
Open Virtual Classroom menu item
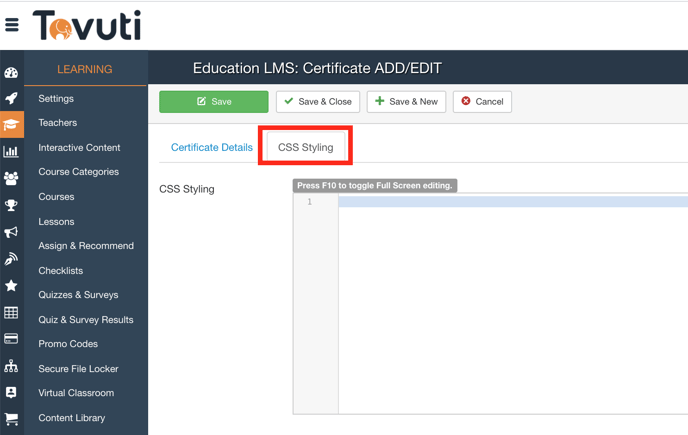[x=76, y=393]
